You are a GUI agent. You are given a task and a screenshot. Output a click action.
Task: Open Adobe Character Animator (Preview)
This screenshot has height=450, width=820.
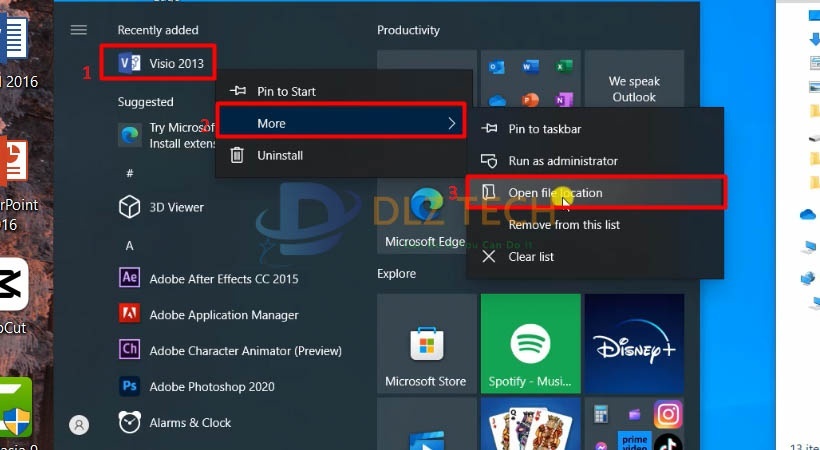[230, 351]
